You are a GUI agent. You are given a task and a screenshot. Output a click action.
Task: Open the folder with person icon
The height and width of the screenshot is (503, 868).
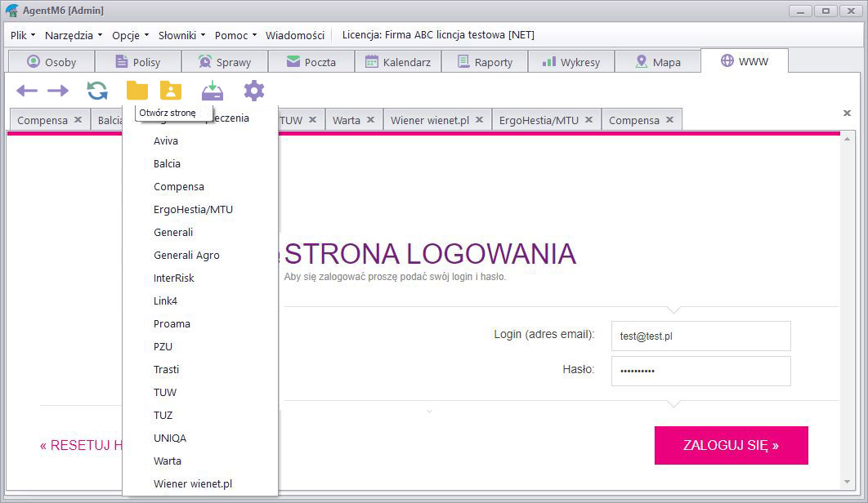click(171, 91)
